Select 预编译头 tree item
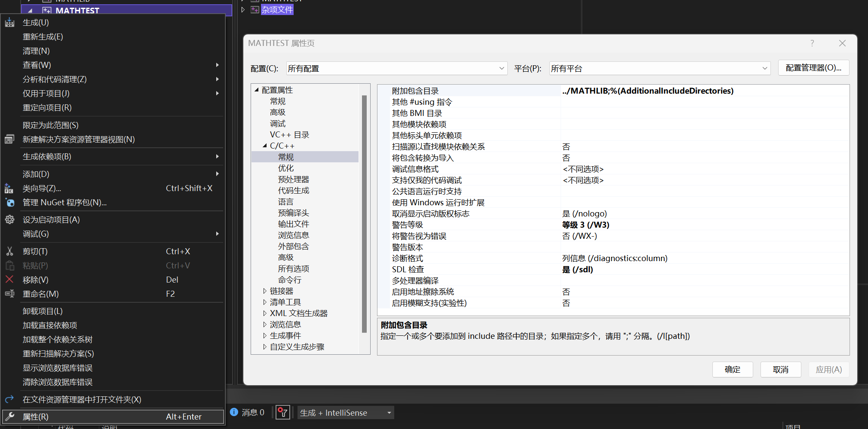This screenshot has width=868, height=429. [294, 213]
